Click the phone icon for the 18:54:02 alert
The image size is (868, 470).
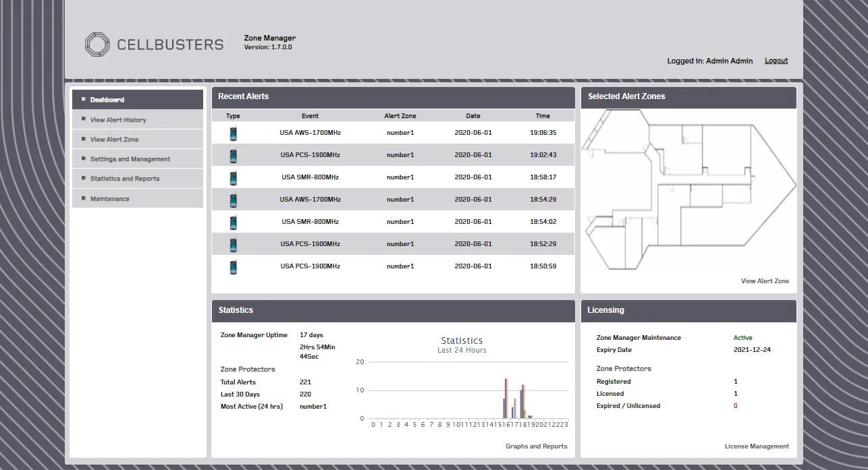pos(233,222)
